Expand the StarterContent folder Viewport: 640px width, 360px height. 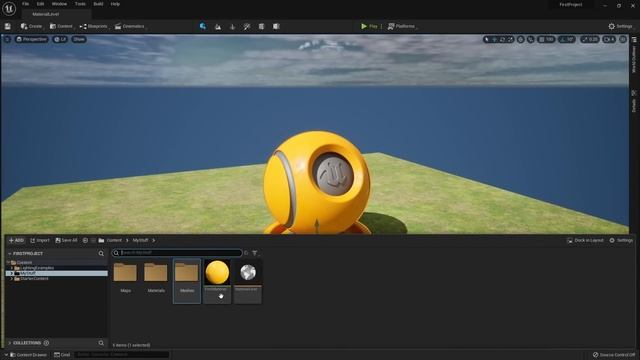click(x=12, y=279)
